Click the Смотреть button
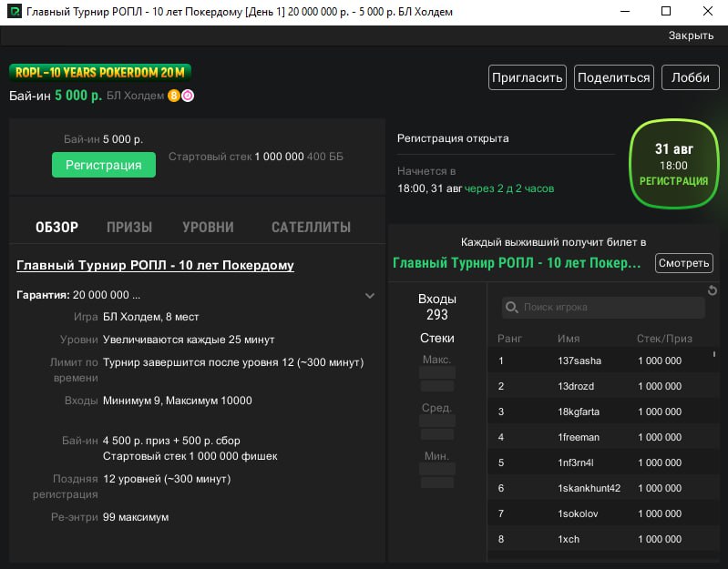Viewport: 728px width, 569px height. coord(684,263)
